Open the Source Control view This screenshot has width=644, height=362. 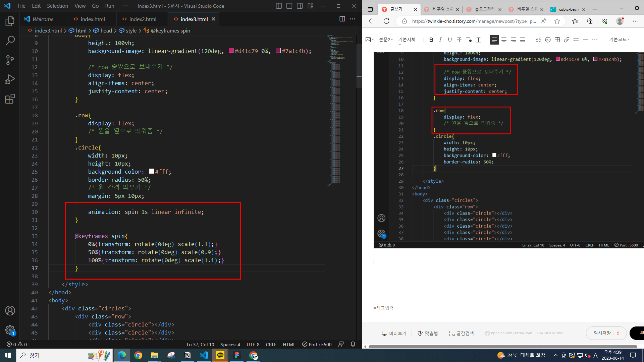tap(10, 60)
